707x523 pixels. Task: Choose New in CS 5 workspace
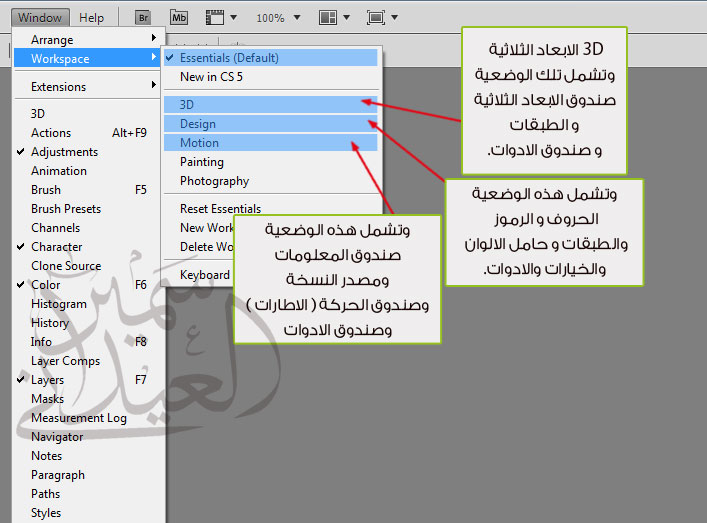click(271, 77)
